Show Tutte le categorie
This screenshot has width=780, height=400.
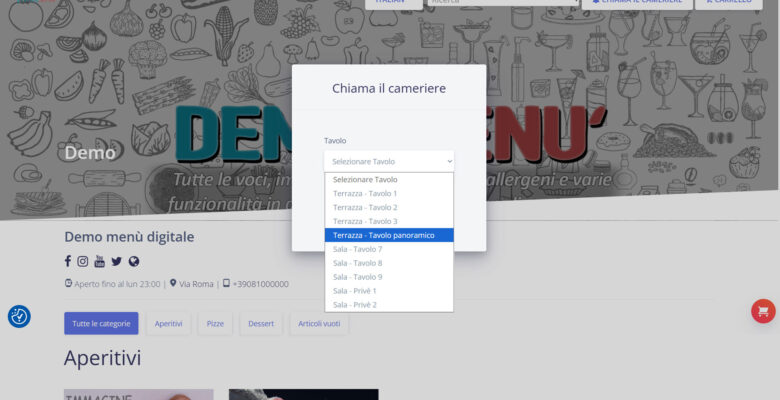click(101, 323)
